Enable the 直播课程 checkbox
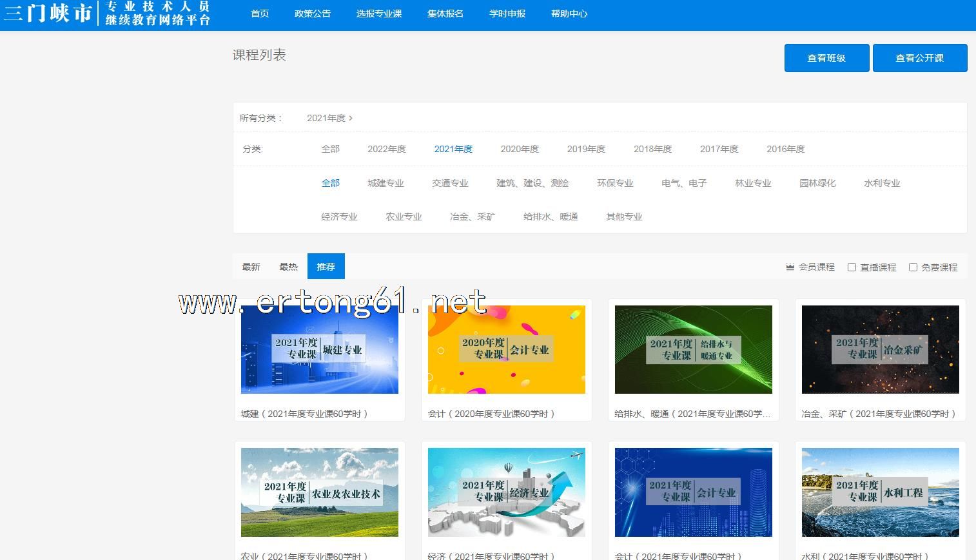976x560 pixels. coord(852,267)
